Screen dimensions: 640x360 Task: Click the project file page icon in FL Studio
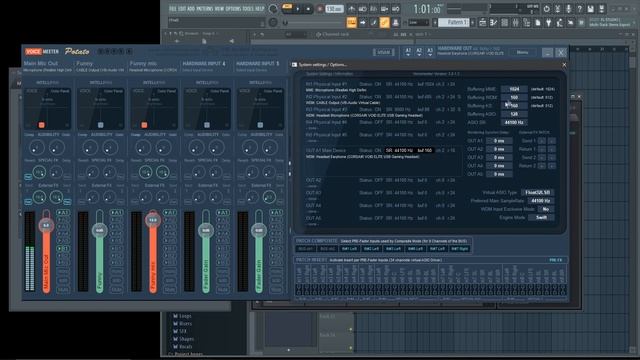pos(538,23)
